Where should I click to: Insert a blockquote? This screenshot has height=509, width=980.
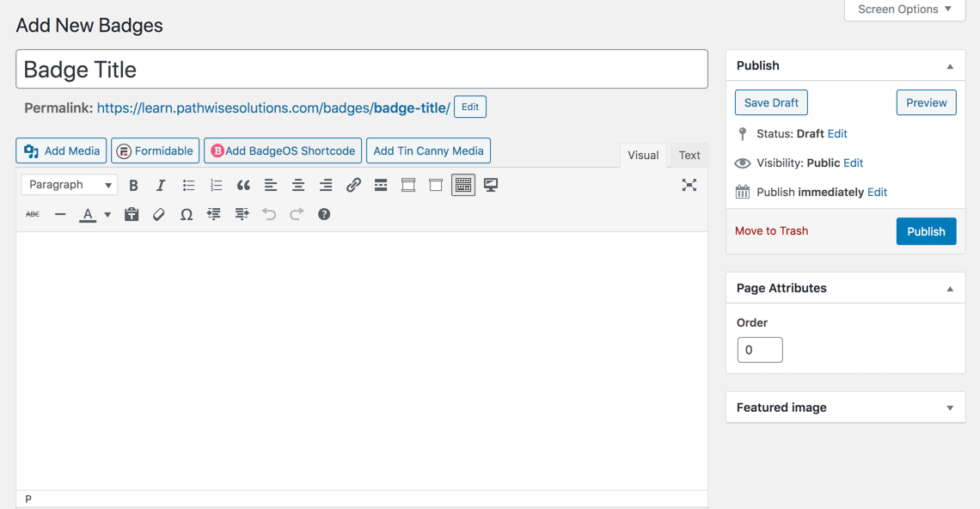[x=243, y=185]
